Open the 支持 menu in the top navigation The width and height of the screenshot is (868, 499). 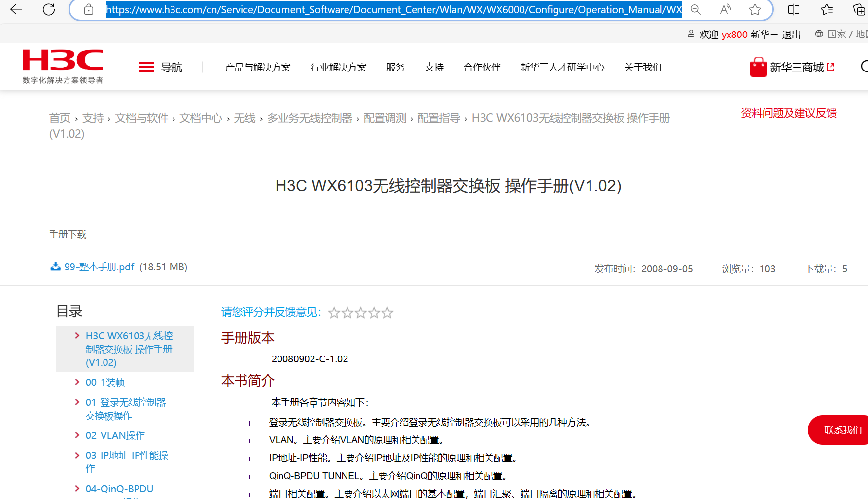click(x=434, y=67)
